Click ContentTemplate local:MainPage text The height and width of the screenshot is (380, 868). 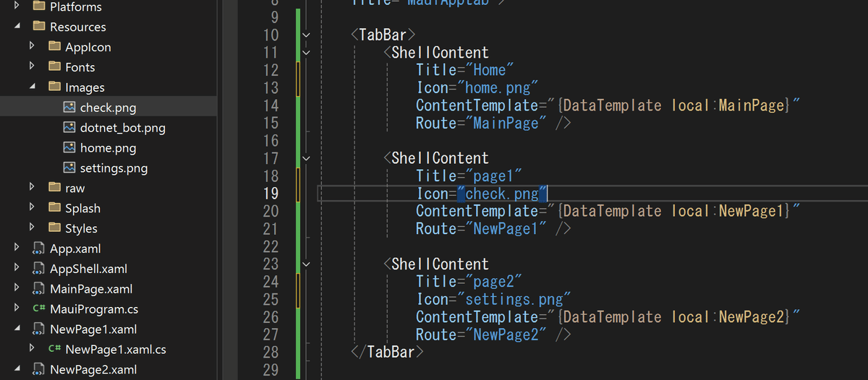[608, 105]
